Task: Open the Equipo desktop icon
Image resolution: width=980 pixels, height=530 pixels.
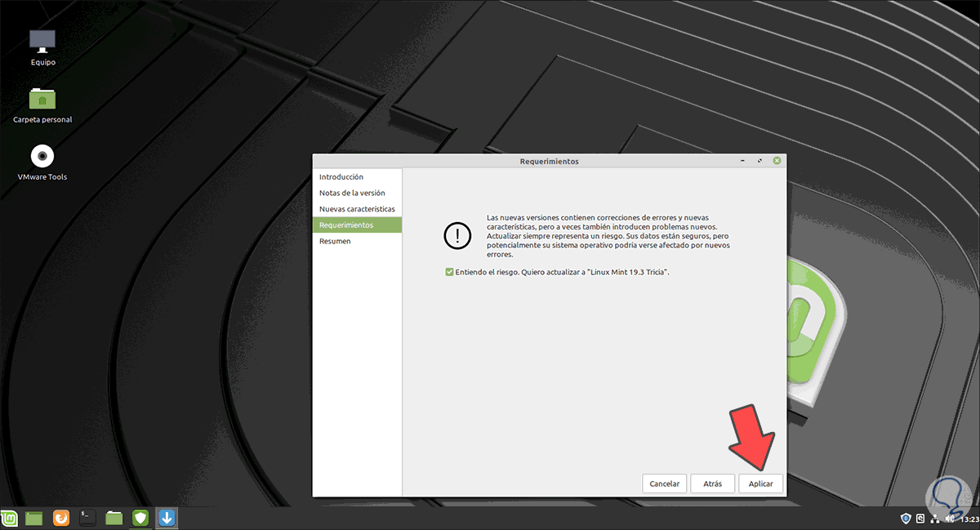Action: [42, 41]
